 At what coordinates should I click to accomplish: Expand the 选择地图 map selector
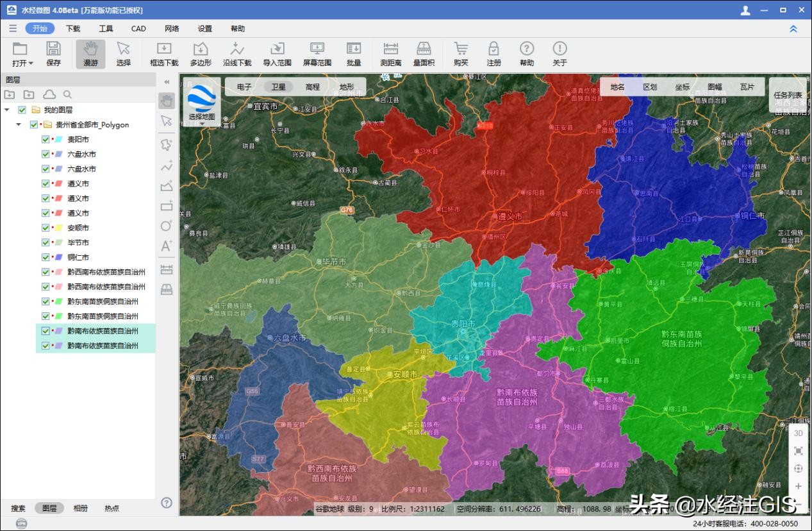202,124
